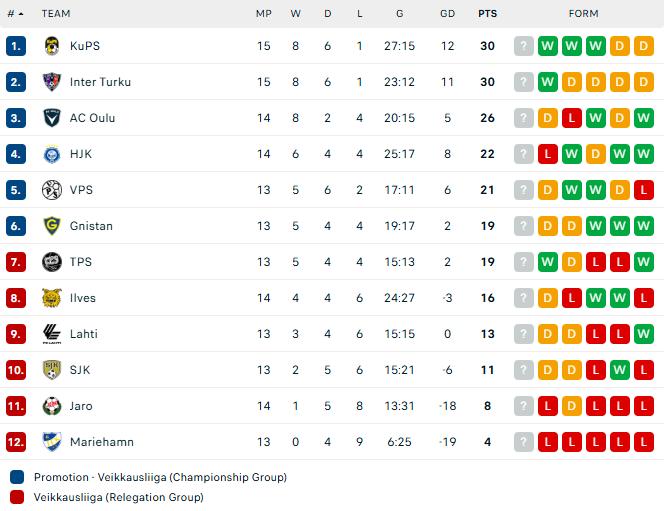
Task: Open the VPS team name link
Action: pos(81,190)
